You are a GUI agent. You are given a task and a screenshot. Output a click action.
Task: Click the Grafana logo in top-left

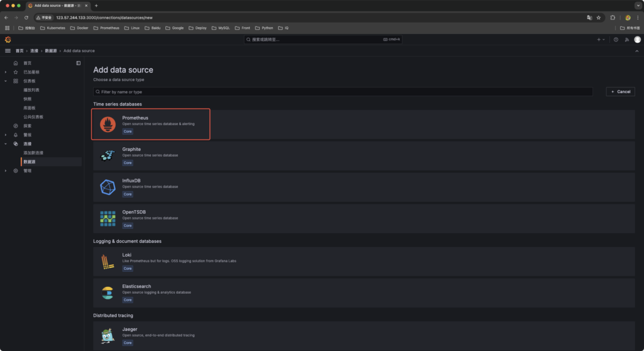(x=8, y=40)
